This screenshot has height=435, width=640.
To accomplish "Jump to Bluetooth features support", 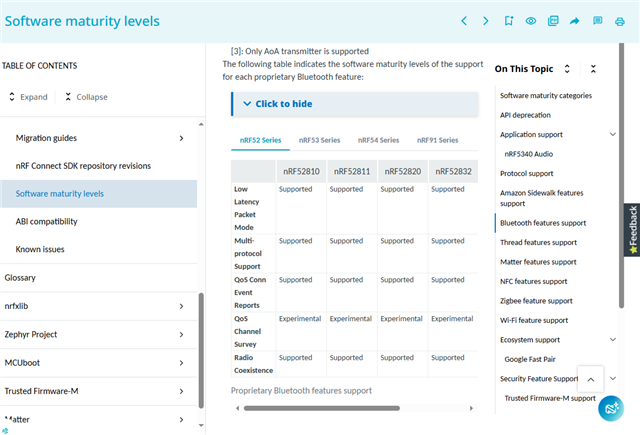I will (x=543, y=223).
